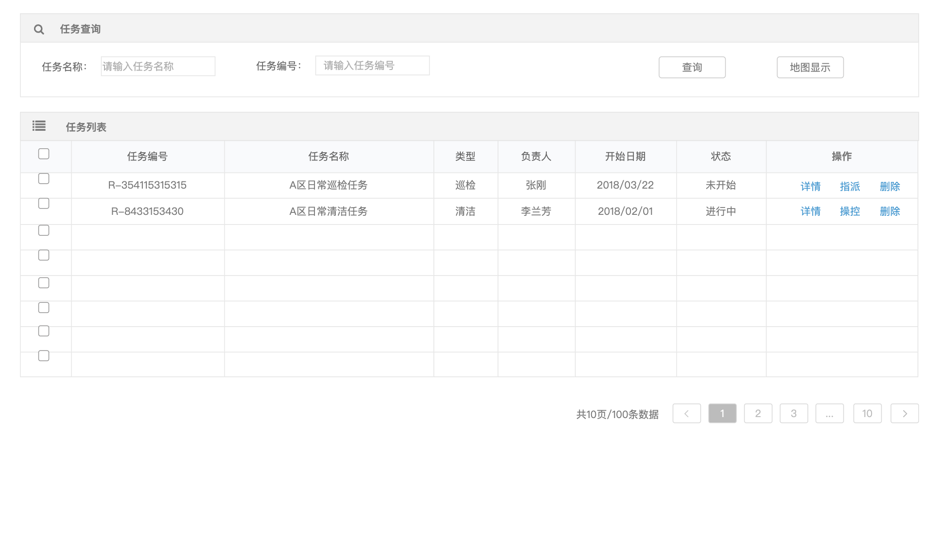Click the 查询 search button

(x=692, y=68)
